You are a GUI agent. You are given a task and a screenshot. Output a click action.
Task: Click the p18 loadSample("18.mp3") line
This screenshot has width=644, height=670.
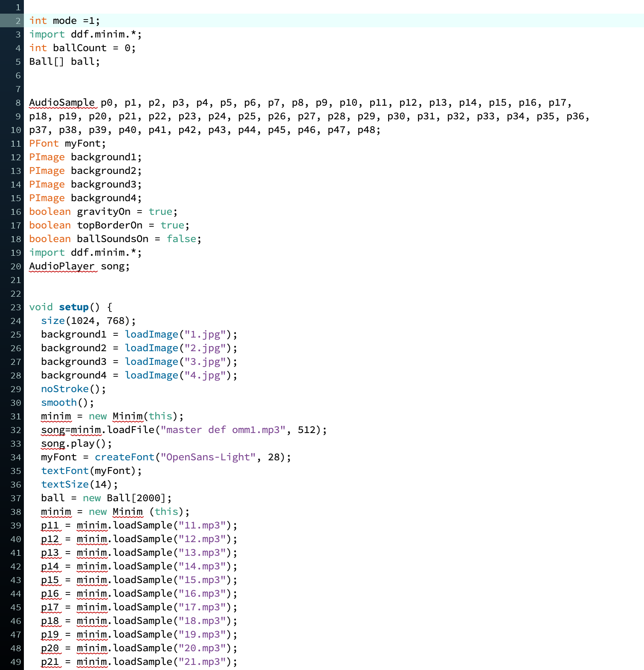tap(139, 621)
